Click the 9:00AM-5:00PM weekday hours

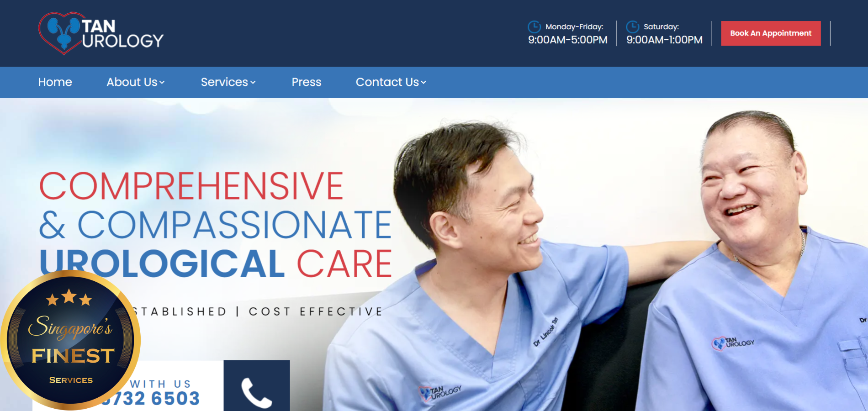pyautogui.click(x=568, y=40)
